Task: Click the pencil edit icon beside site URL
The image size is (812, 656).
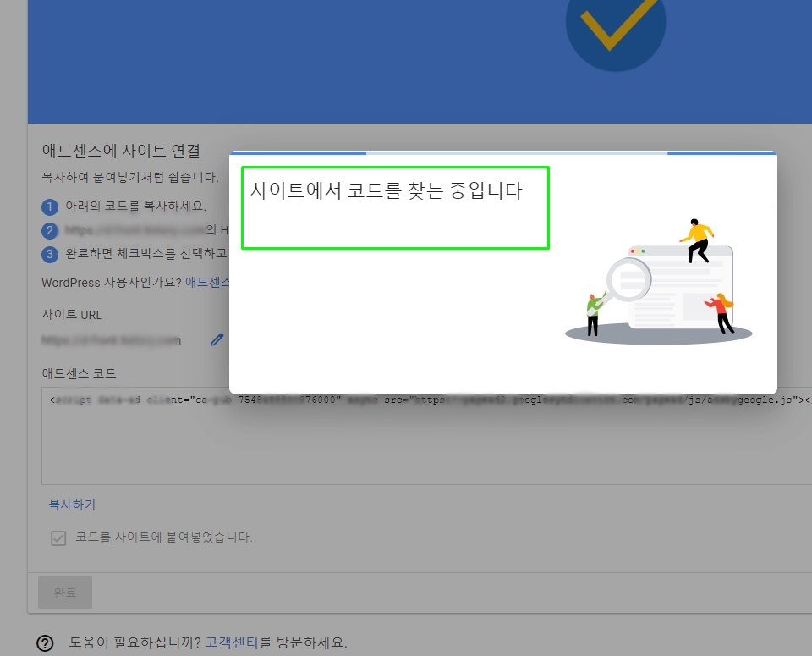Action: [217, 340]
